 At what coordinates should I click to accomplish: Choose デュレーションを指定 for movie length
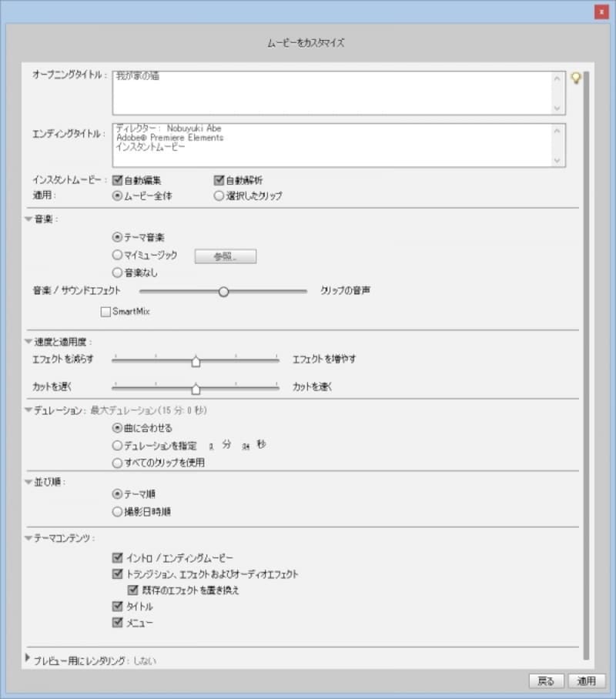tap(117, 445)
